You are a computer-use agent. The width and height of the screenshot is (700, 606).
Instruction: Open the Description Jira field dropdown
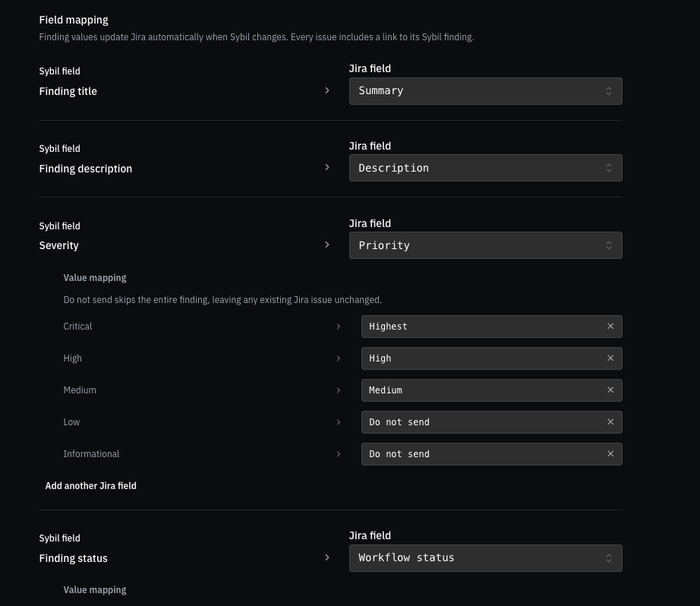click(x=485, y=168)
